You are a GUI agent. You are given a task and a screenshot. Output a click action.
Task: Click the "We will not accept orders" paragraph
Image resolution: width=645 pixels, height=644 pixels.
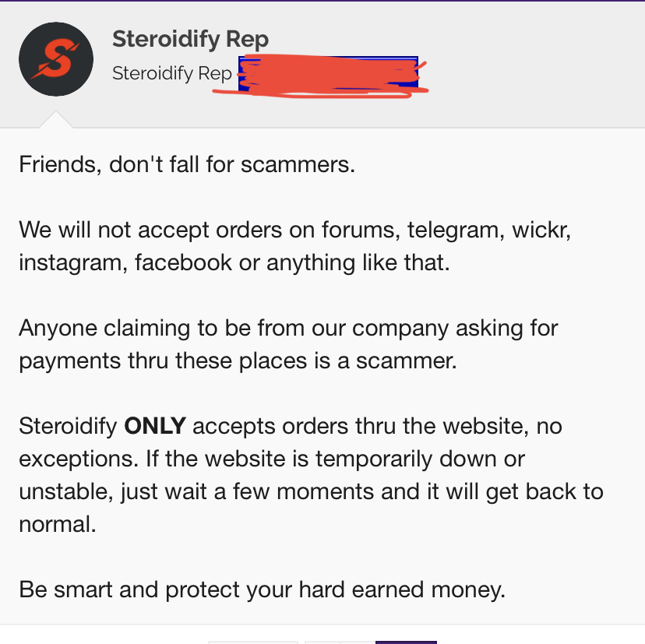(295, 246)
